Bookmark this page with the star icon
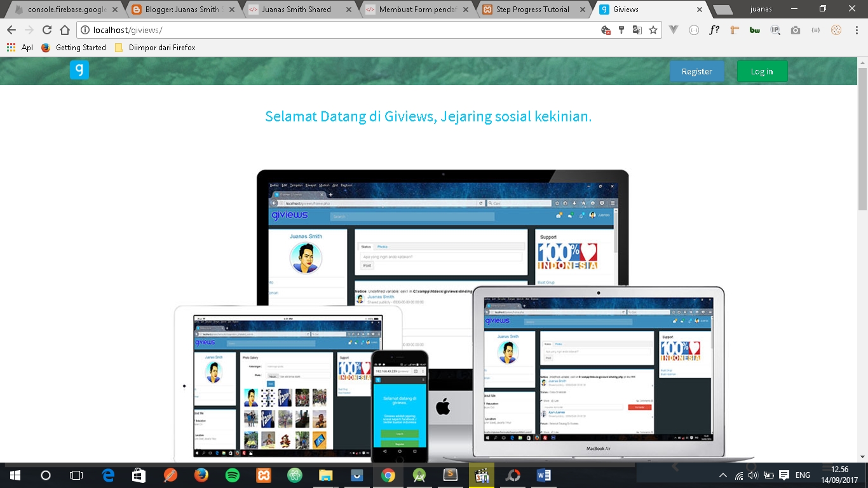 pos(653,30)
